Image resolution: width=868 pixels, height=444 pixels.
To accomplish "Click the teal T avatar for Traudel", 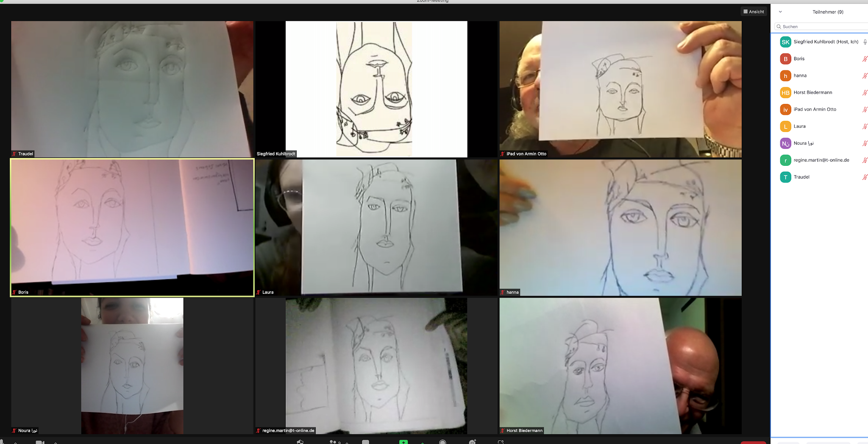I will pyautogui.click(x=785, y=177).
